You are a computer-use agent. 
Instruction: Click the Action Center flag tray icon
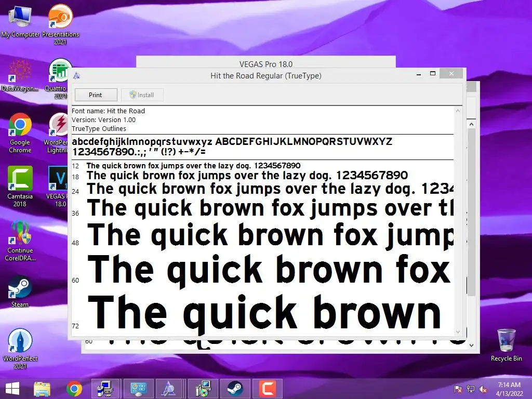(x=458, y=389)
